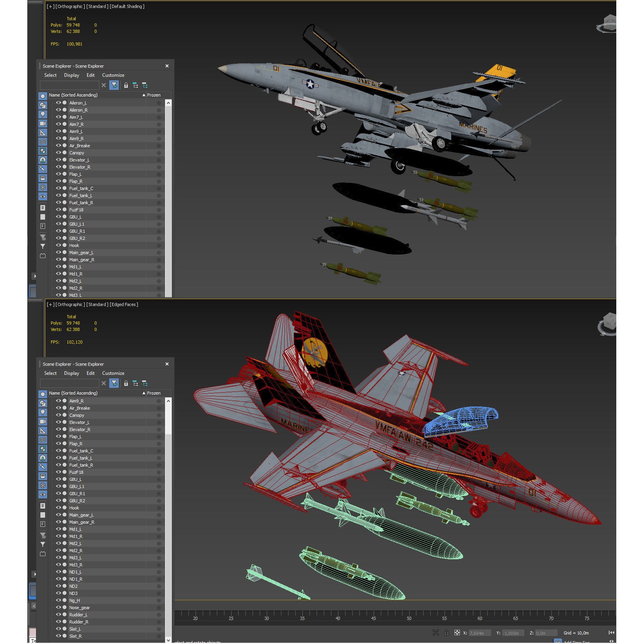Toggle visibility of Aileron_L in Scene Explorer
644x644 pixels.
click(59, 103)
